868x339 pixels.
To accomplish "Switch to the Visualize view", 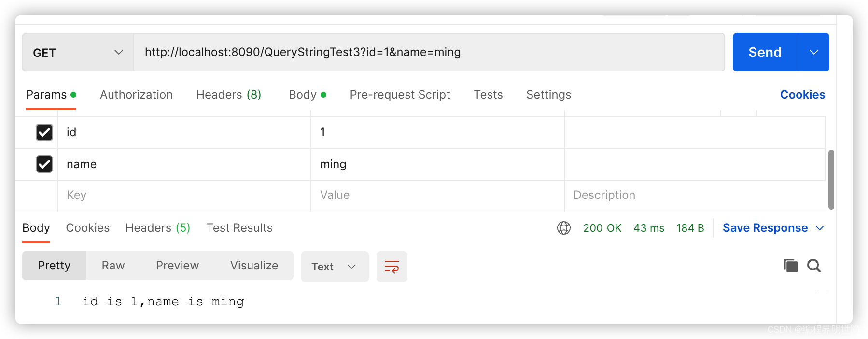I will click(x=254, y=266).
